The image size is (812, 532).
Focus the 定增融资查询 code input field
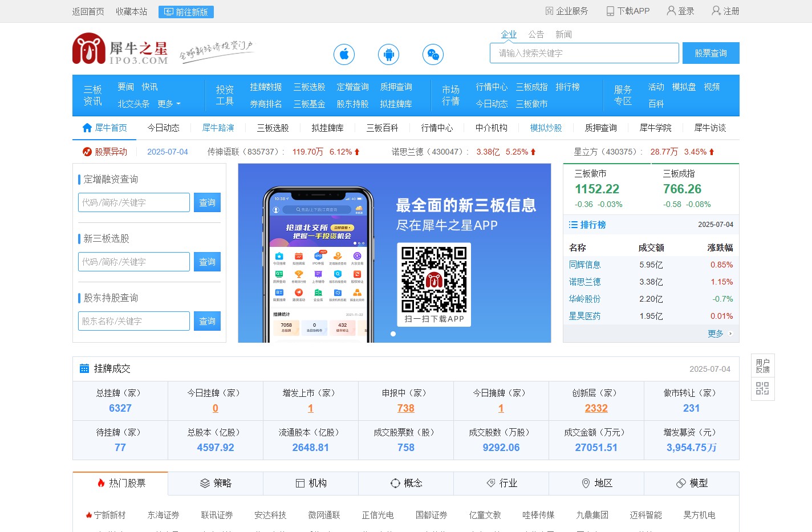tap(134, 202)
